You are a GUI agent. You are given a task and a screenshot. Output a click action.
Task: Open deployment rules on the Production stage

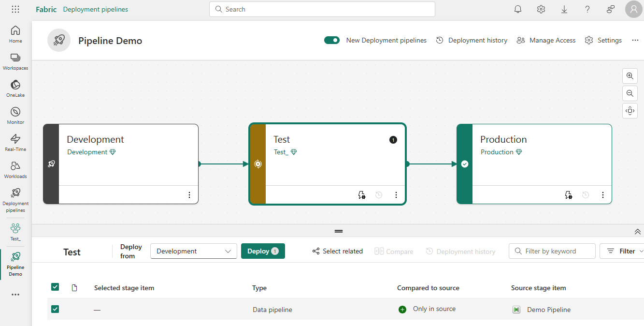tap(568, 195)
